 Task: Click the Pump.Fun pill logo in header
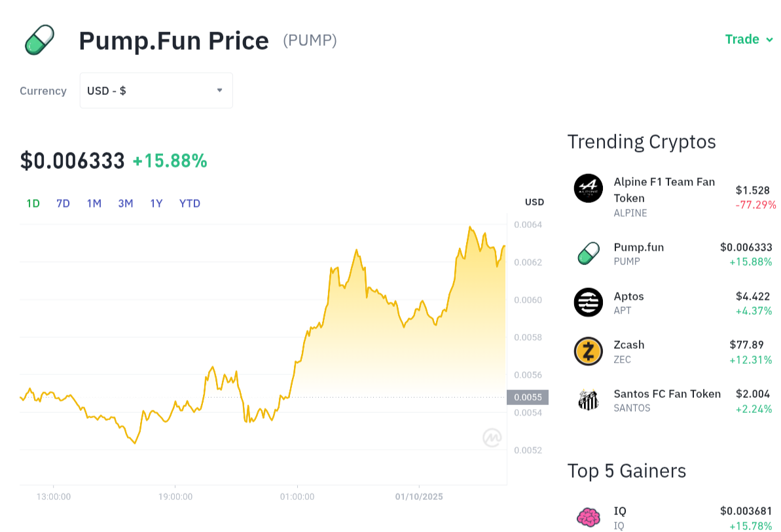point(39,40)
